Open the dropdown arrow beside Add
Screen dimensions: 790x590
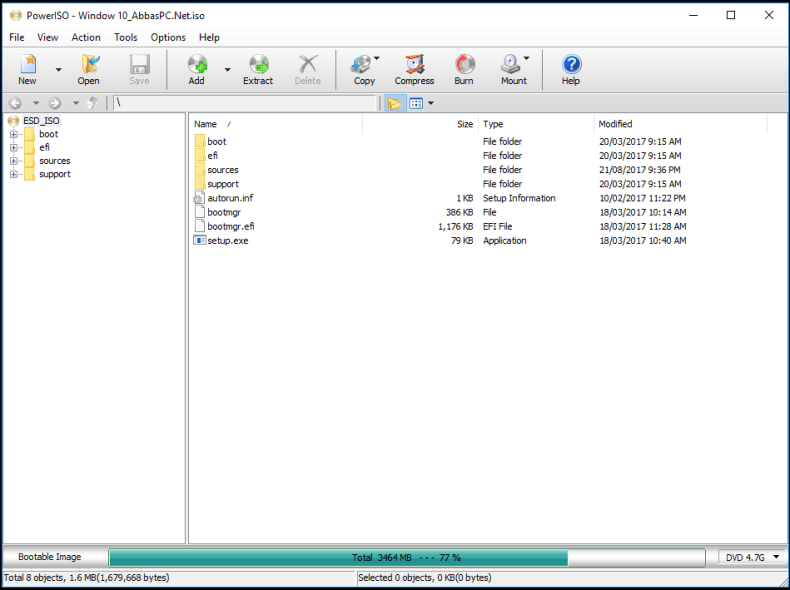pos(227,70)
